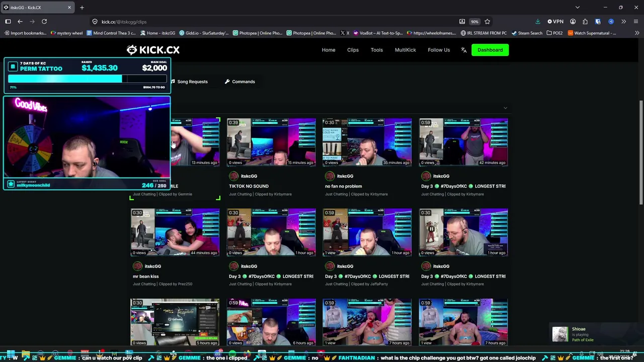Open Tools navigation item
The width and height of the screenshot is (644, 362).
pos(377,50)
